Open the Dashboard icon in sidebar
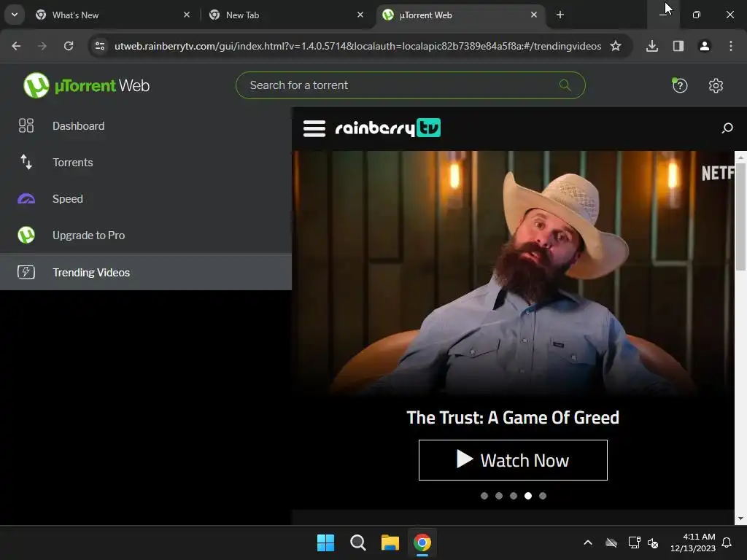 tap(26, 125)
